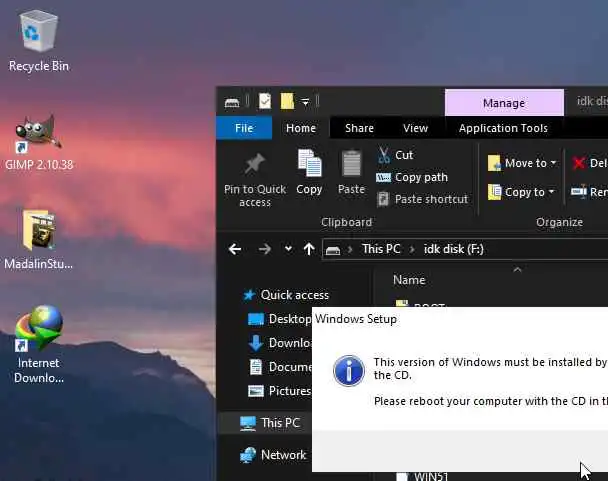Open Desktop in the navigation pane
The image size is (608, 481).
coord(279,319)
